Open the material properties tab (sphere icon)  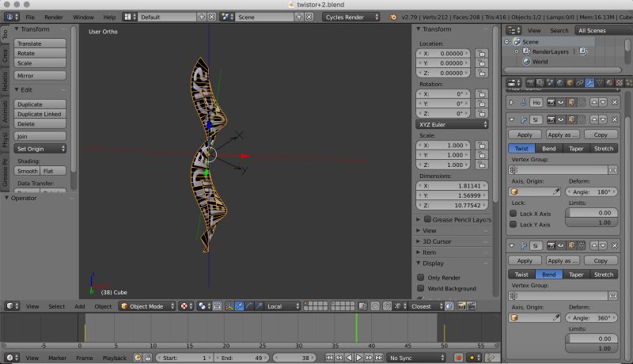tap(609, 83)
